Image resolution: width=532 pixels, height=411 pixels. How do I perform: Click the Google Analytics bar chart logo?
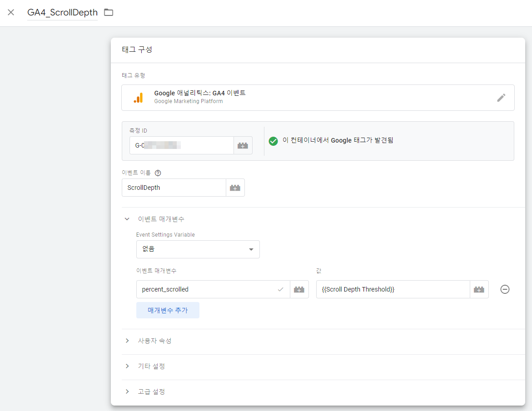[x=139, y=98]
